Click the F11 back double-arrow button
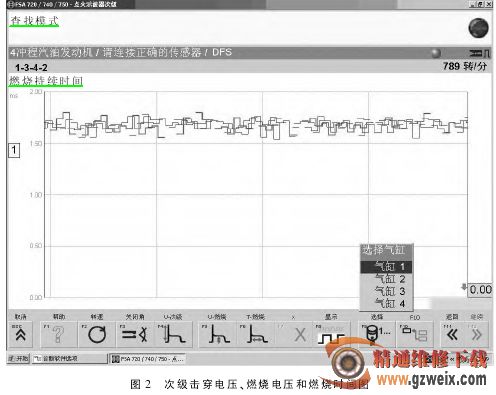Image resolution: width=496 pixels, height=395 pixels. click(452, 334)
